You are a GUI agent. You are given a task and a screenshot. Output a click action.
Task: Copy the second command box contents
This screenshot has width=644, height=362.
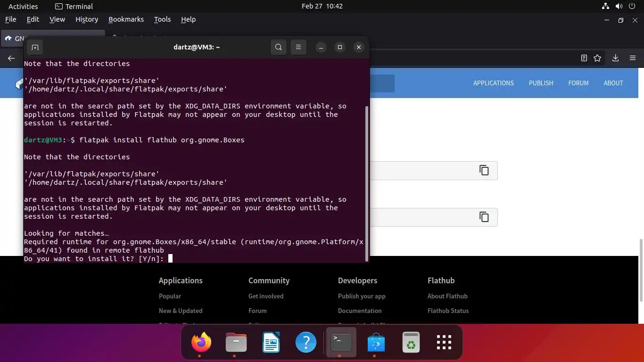pos(484,217)
